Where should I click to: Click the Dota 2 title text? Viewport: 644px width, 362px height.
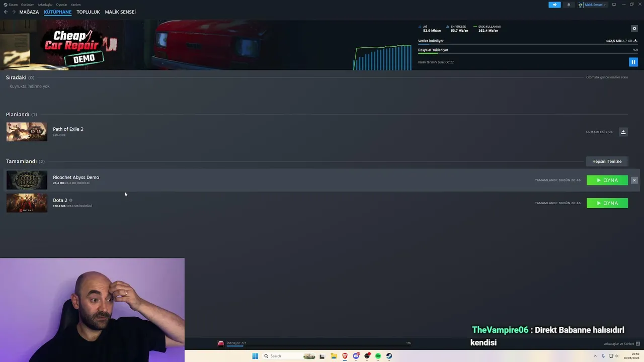(60, 200)
